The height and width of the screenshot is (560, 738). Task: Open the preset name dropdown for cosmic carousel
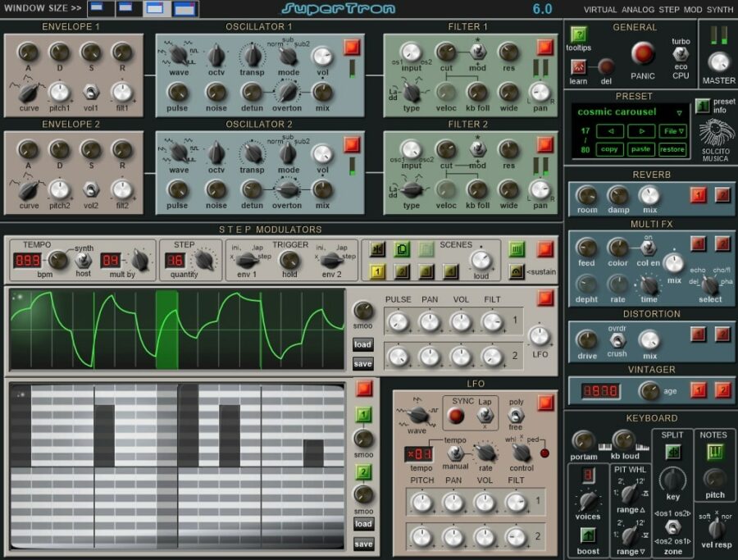[x=680, y=112]
